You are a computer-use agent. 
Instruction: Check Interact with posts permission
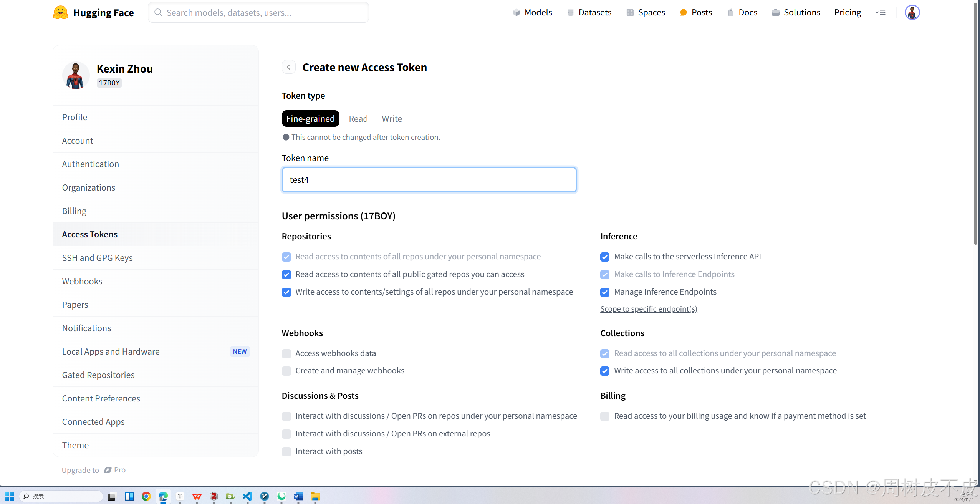click(x=286, y=452)
